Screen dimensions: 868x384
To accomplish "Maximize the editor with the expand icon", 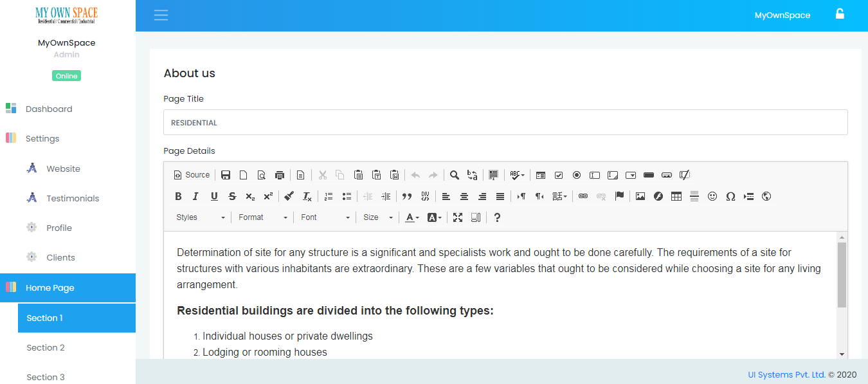I will [x=457, y=217].
